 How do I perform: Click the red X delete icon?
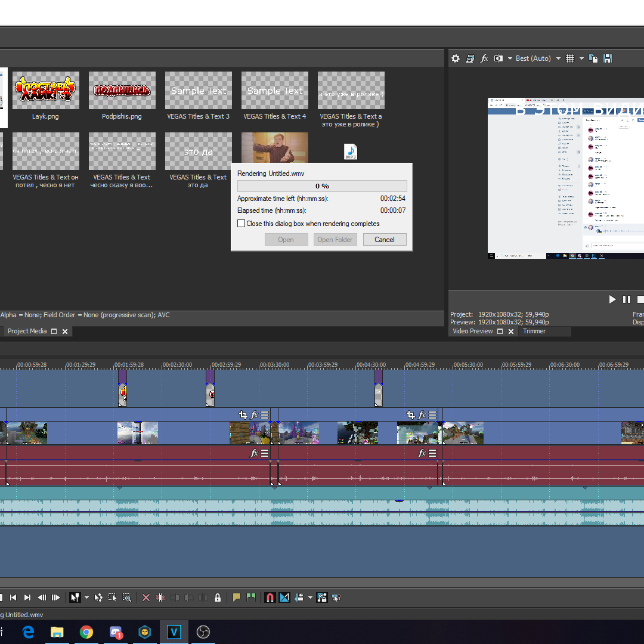click(x=146, y=597)
